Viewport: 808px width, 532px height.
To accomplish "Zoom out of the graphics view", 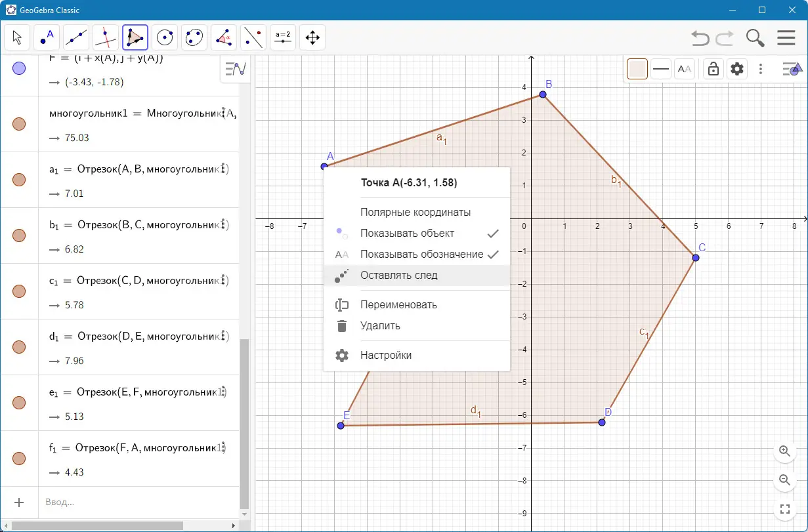I will pos(784,480).
